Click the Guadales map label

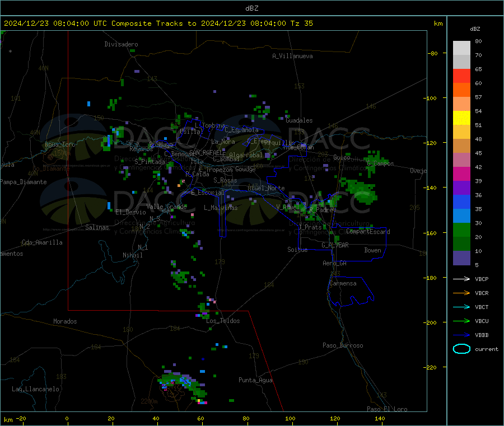299,120
